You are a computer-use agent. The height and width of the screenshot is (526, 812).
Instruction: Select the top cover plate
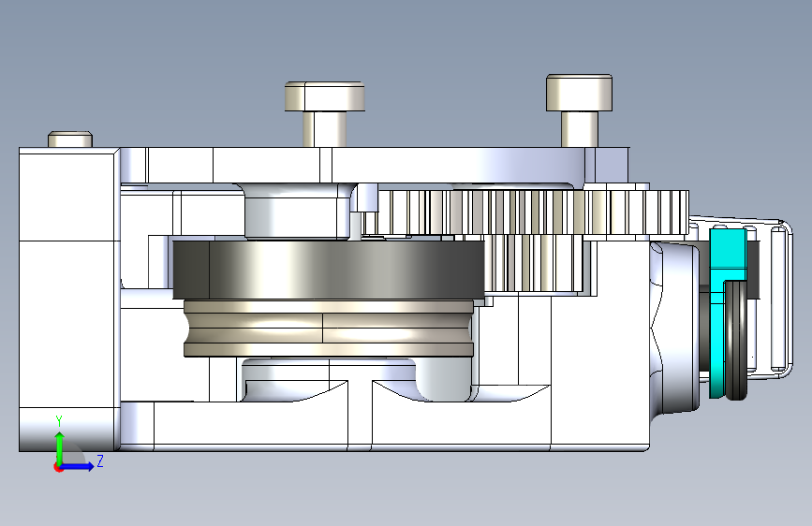(x=373, y=165)
